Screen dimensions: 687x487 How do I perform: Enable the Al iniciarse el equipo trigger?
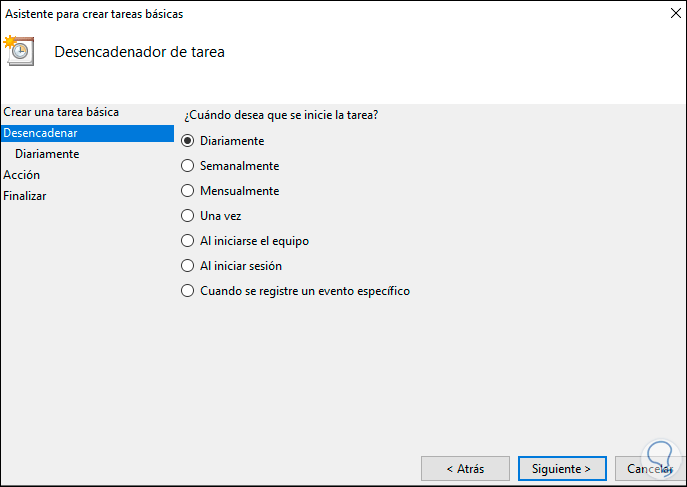(x=187, y=241)
